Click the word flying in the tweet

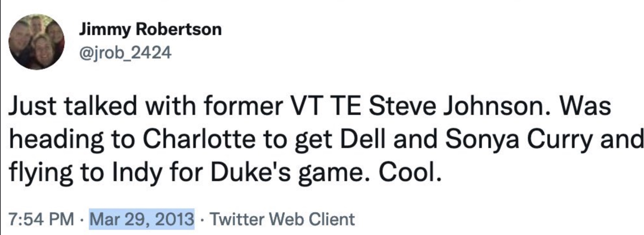(41, 172)
